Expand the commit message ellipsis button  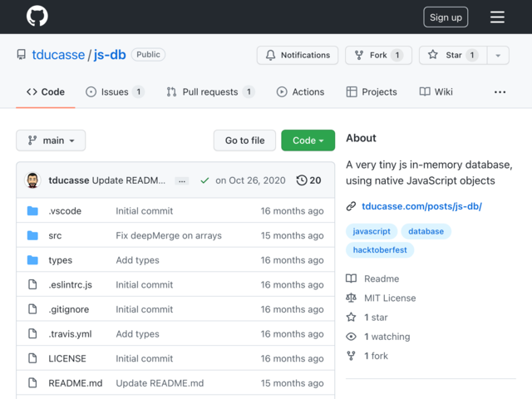(182, 181)
